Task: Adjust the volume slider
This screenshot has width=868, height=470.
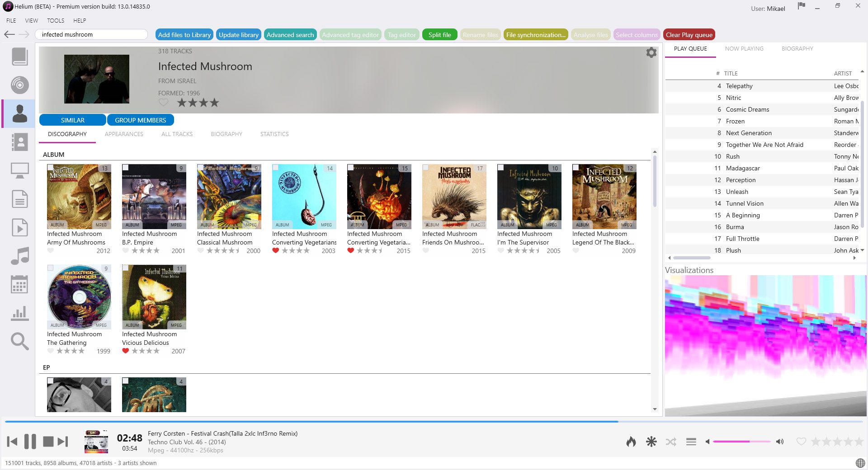Action: [741, 442]
